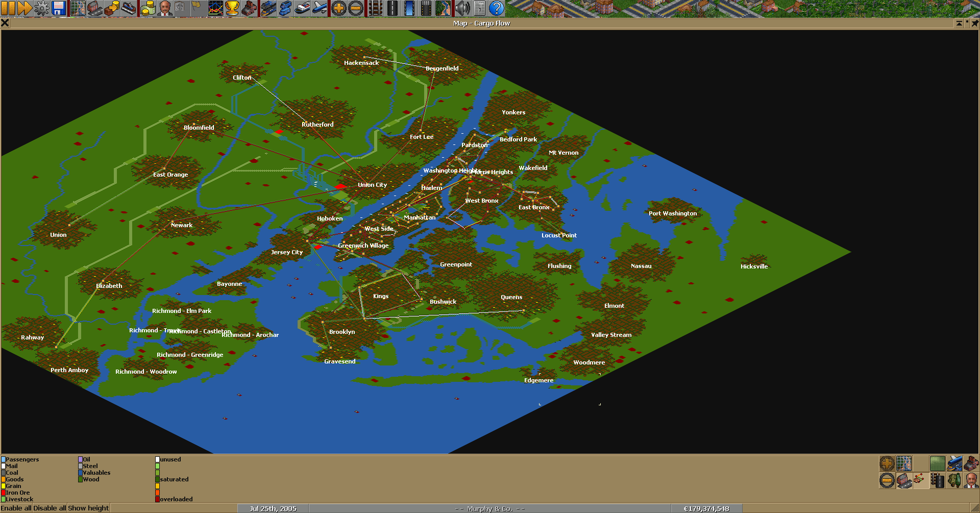Viewport: 980px width, 513px height.
Task: Zoom in smallmap with plus button
Action: 887,463
